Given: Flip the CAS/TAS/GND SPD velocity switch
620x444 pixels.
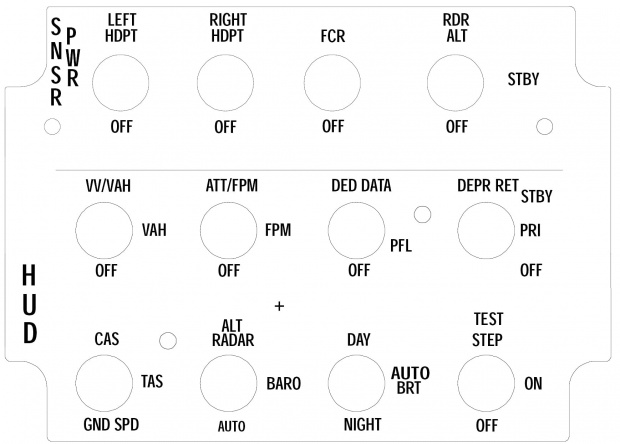Looking at the screenshot, I should point(105,382).
